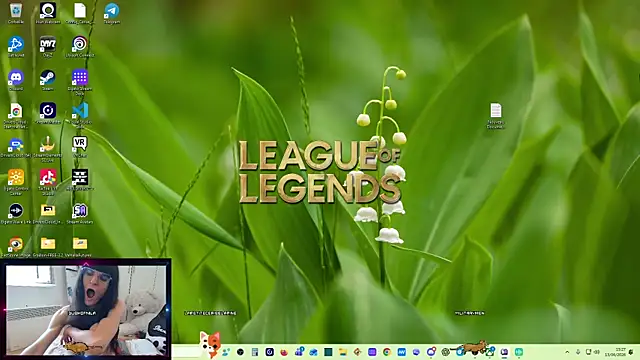The height and width of the screenshot is (360, 640).
Task: Open Firefox from the taskbar
Action: pyautogui.click(x=284, y=352)
